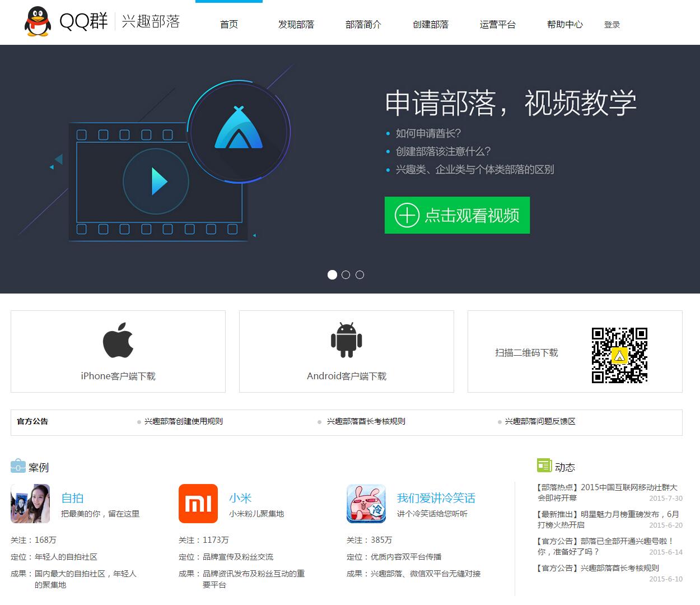This screenshot has height=605, width=700.
Task: Click the newspaper icon beside 动态
Action: coord(544,465)
